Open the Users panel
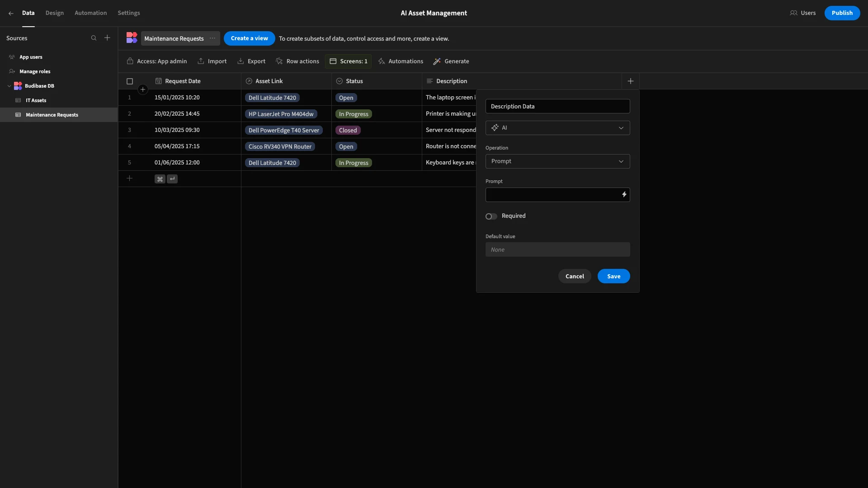868x488 pixels. [x=803, y=13]
